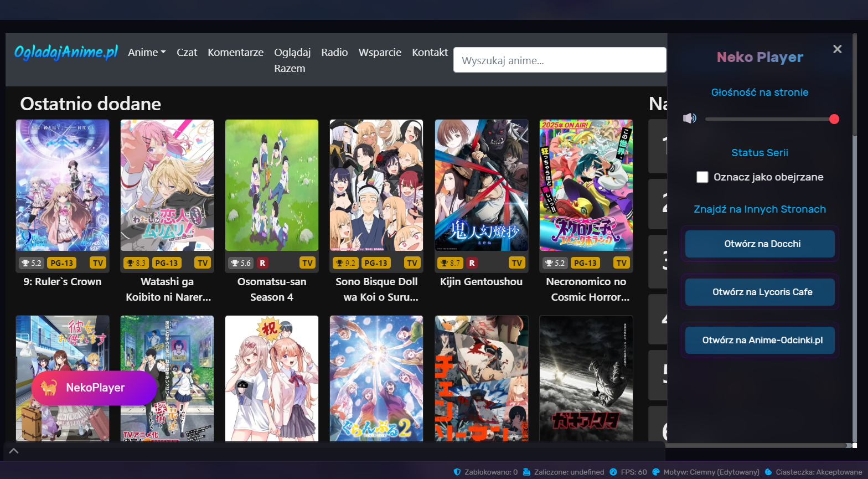Expand the bottom bar with the up chevron
868x479 pixels.
14,451
